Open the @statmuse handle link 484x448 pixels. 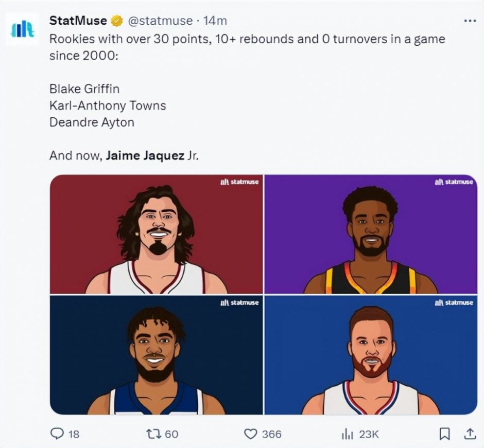(x=159, y=21)
